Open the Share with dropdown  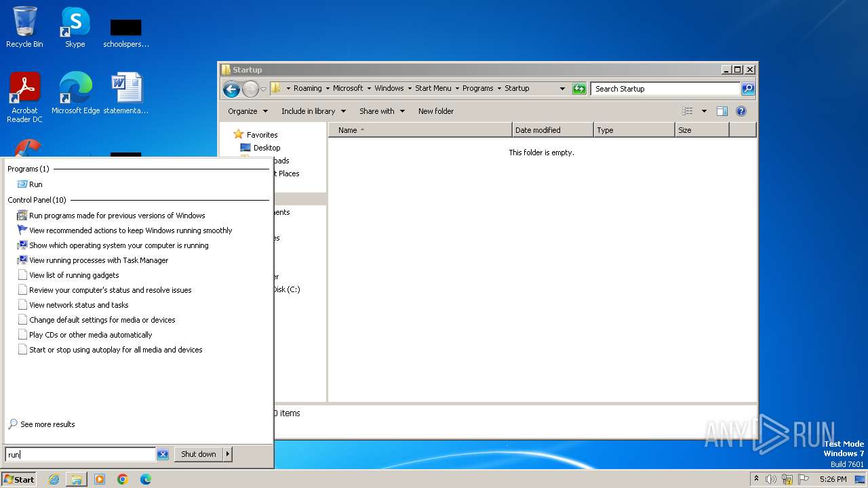(x=382, y=111)
